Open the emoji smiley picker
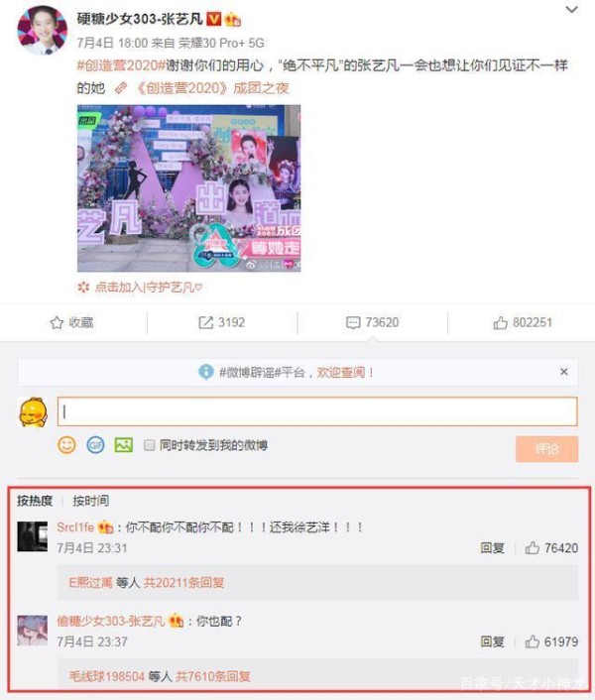595x700 pixels. 67,445
